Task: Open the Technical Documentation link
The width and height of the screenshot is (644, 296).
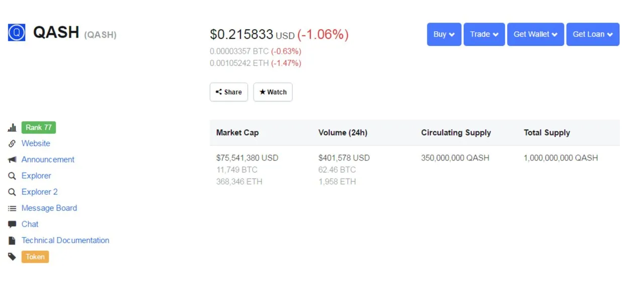Action: point(65,241)
